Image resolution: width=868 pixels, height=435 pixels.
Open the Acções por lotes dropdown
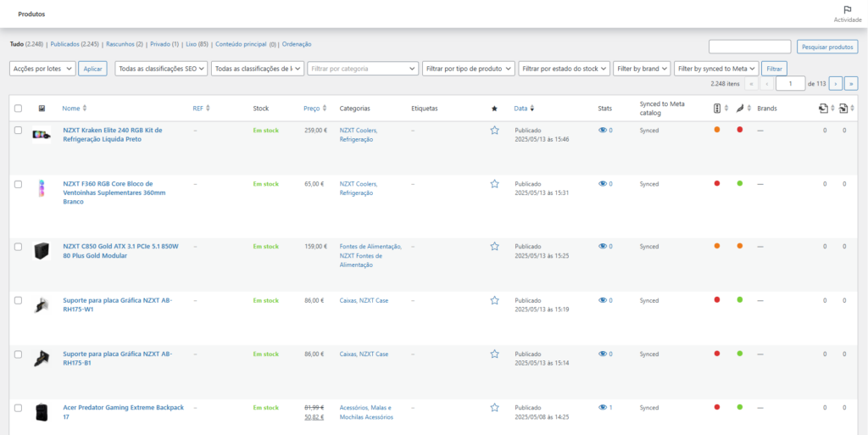(42, 69)
